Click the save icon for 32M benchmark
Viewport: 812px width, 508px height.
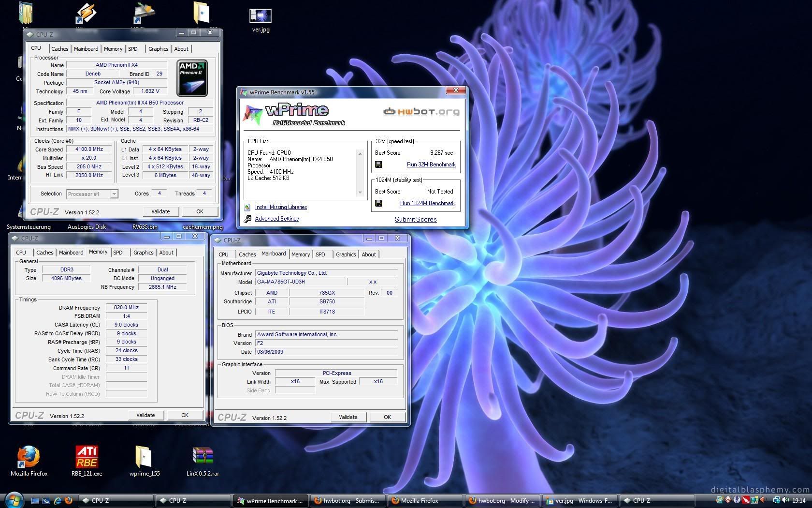tap(378, 164)
